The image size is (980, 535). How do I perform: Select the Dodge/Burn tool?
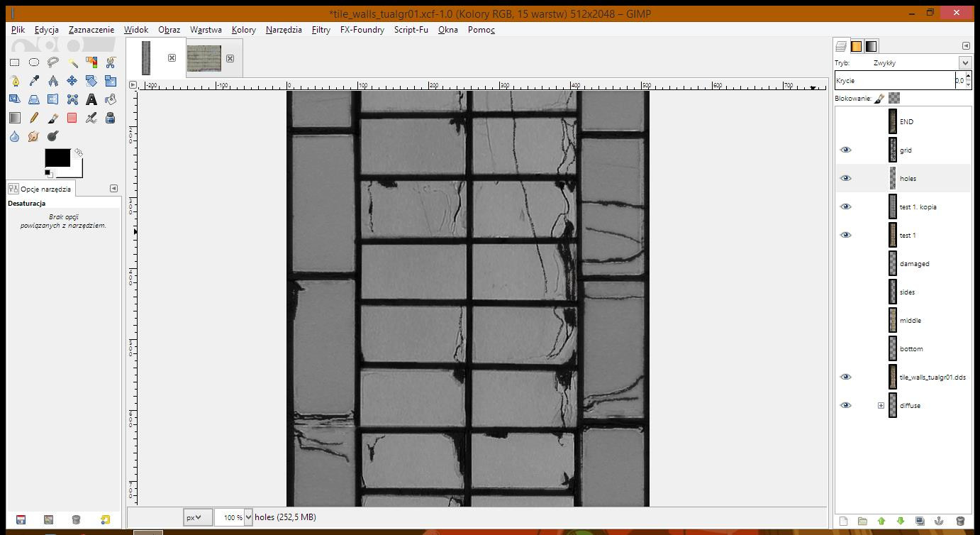52,136
